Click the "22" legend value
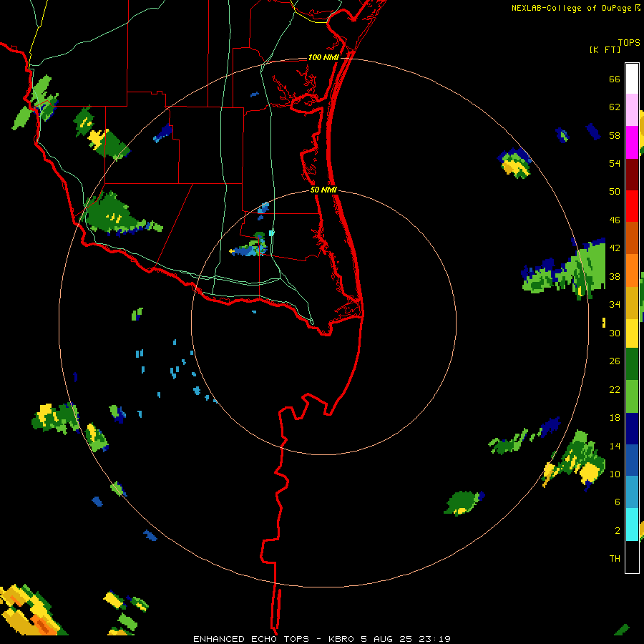644x644 pixels. pos(615,389)
